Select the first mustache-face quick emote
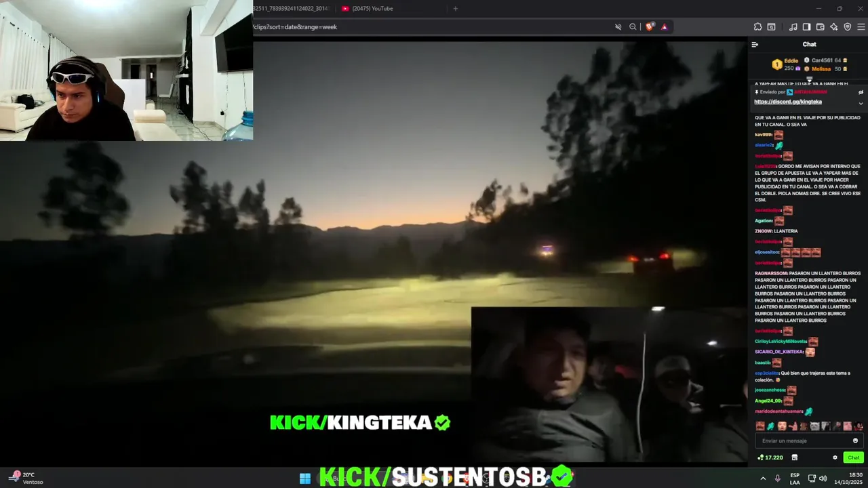This screenshot has width=868, height=488. (760, 426)
